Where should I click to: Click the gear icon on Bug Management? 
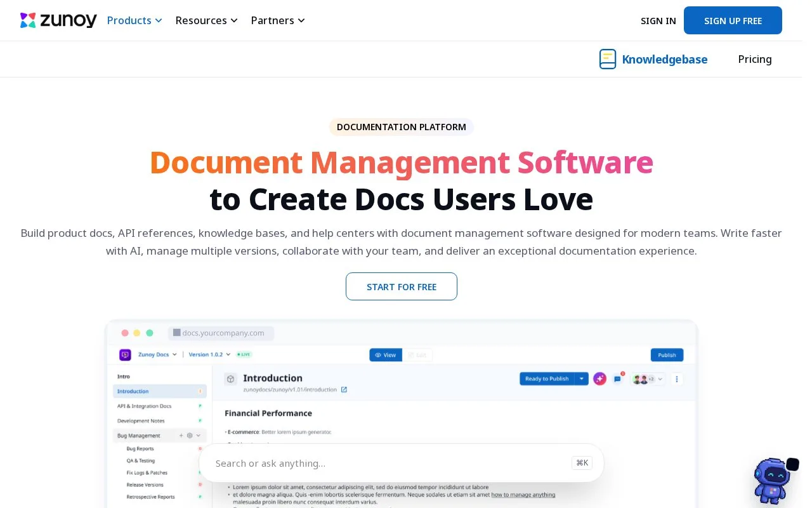[x=190, y=436]
